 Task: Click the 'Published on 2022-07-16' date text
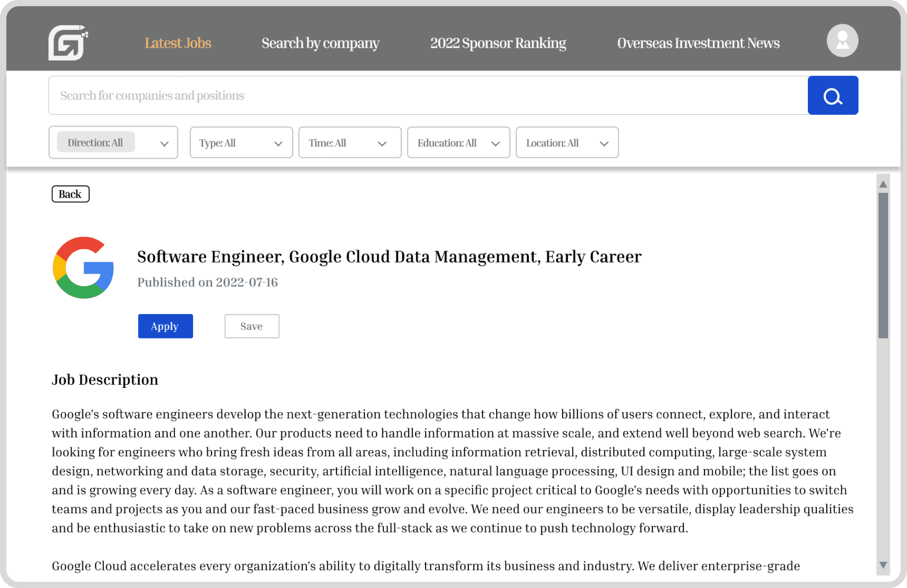[207, 283]
